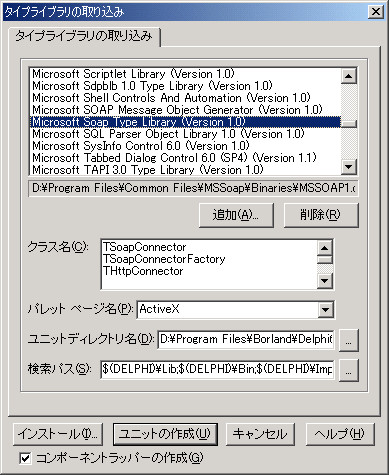Click the インストール(I)... button
The image size is (389, 475).
(58, 434)
